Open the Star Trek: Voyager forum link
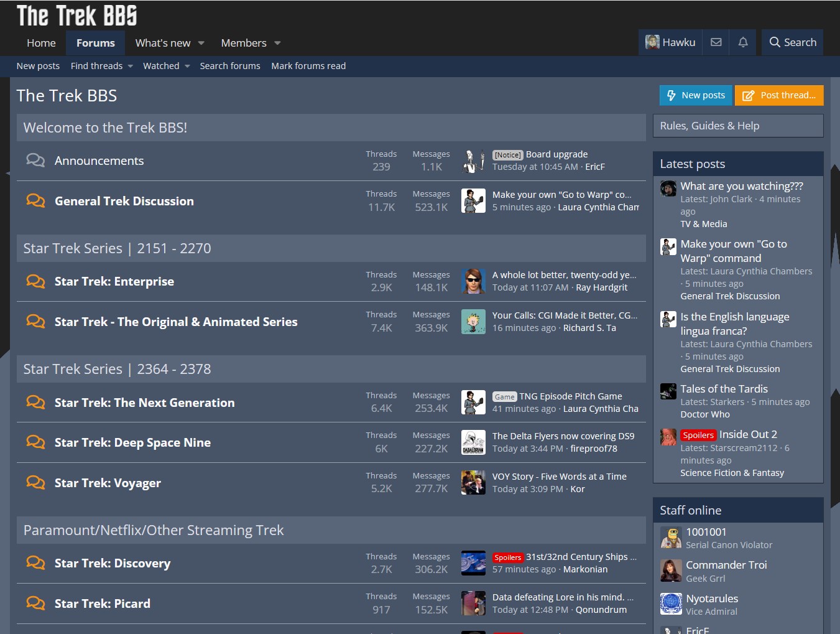The image size is (840, 634). click(x=108, y=483)
